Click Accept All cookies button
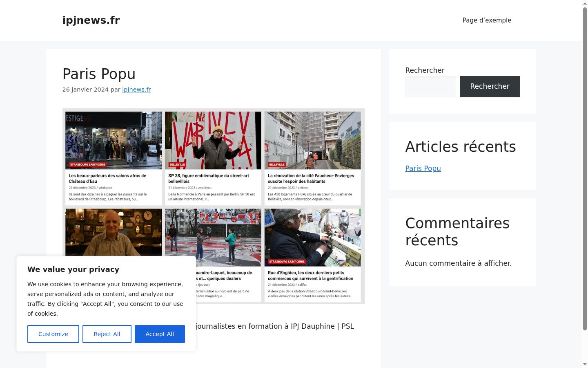The height and width of the screenshot is (368, 588). [160, 334]
